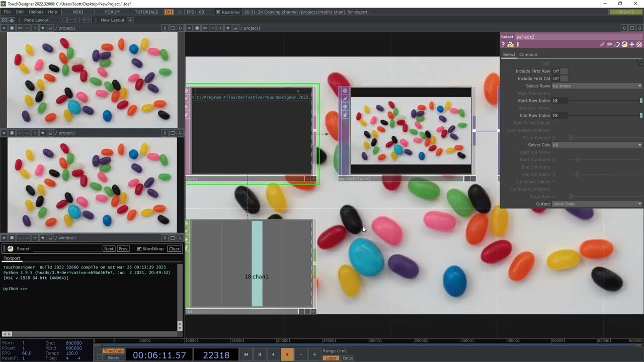Set range limit to Loop

click(x=331, y=358)
